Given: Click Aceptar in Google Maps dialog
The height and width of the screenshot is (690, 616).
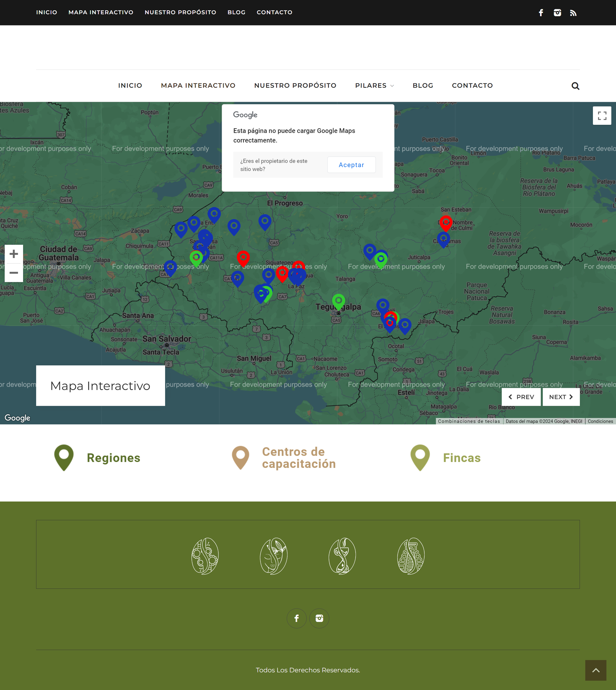Looking at the screenshot, I should 351,165.
